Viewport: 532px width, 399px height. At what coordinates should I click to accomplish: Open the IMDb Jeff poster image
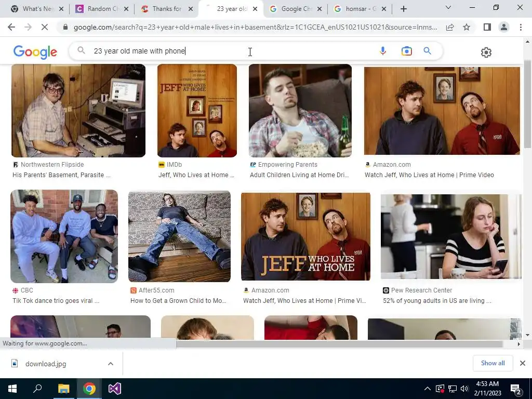click(x=197, y=111)
